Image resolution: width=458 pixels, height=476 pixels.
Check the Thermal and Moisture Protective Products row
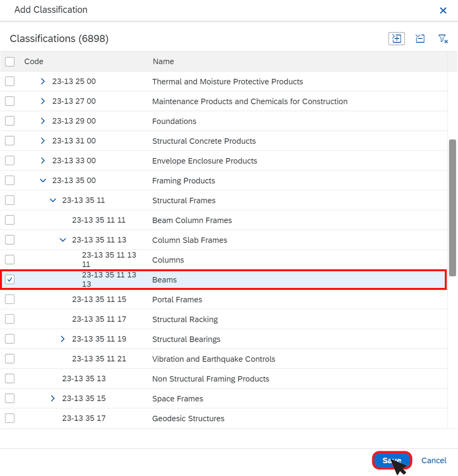coord(10,82)
